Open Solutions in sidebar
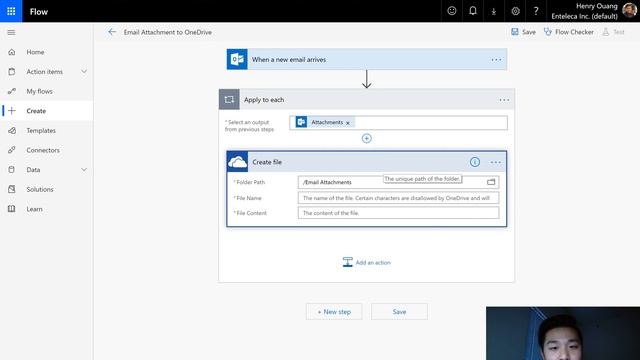The height and width of the screenshot is (360, 640). tap(47, 189)
